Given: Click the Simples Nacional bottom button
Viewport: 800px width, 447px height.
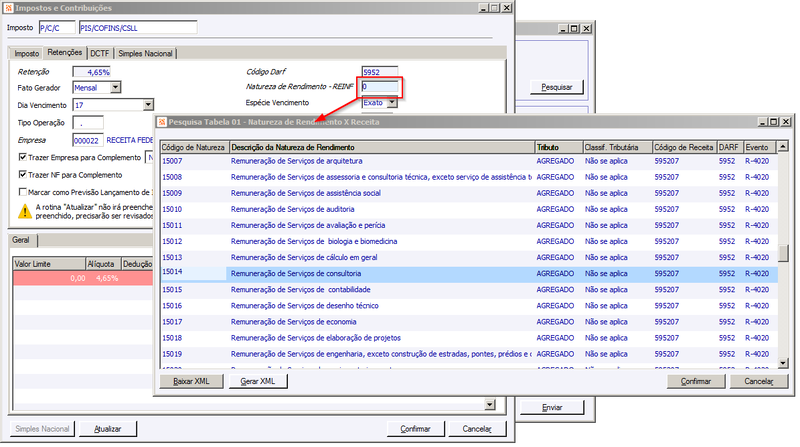Looking at the screenshot, I should click(42, 429).
